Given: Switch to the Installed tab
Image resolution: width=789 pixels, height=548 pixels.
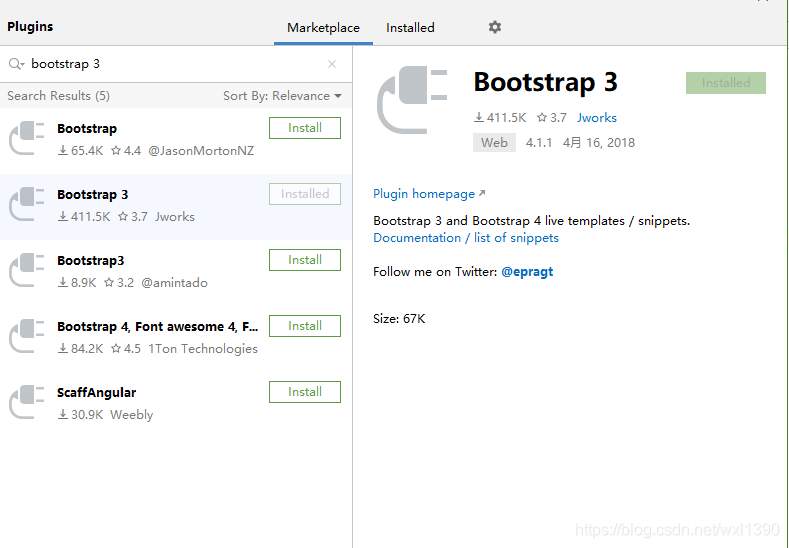Looking at the screenshot, I should pos(410,28).
